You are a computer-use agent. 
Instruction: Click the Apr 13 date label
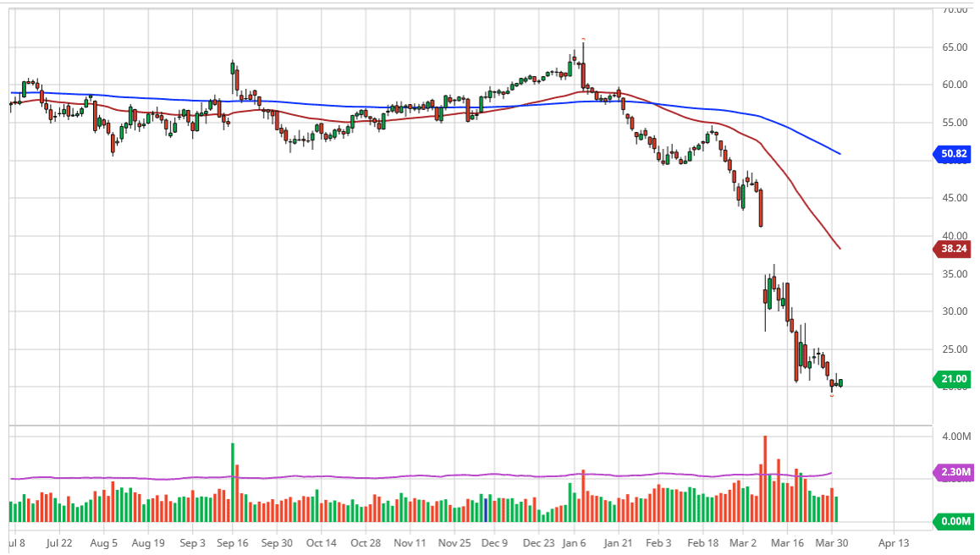point(894,542)
